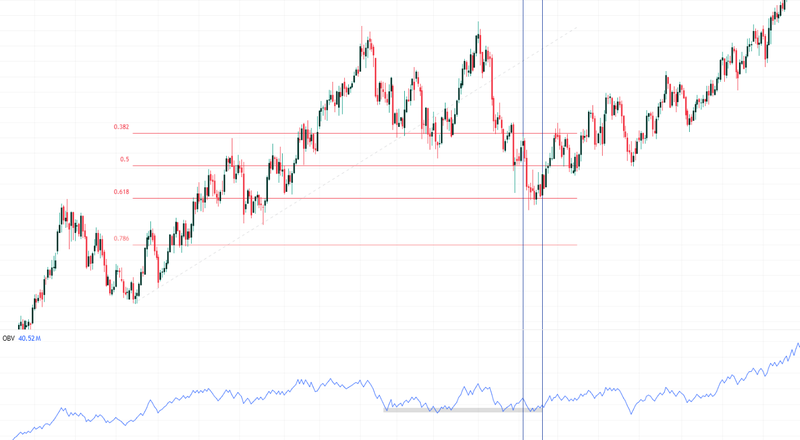Screen dimensions: 800x440
Task: Select the left blue vertical line
Action: click(x=523, y=219)
